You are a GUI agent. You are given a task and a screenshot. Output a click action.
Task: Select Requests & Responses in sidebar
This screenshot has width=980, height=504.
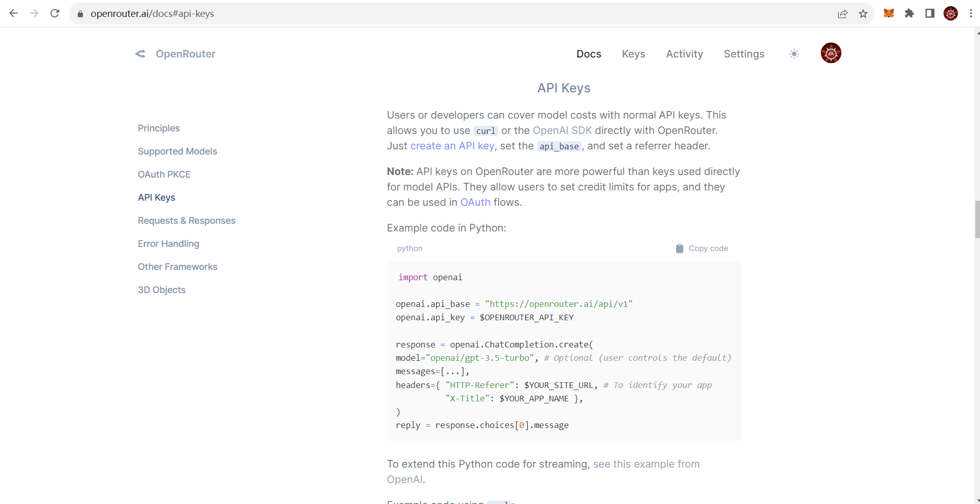click(186, 221)
